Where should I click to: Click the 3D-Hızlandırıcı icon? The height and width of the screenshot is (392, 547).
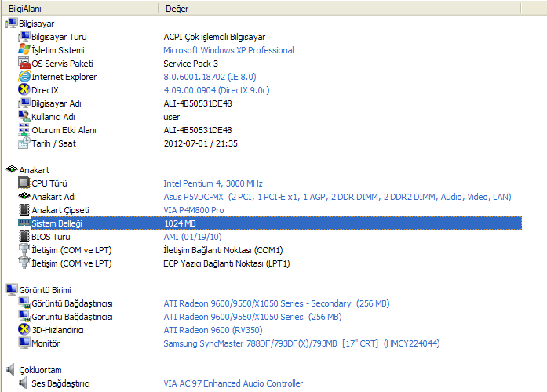pyautogui.click(x=24, y=329)
